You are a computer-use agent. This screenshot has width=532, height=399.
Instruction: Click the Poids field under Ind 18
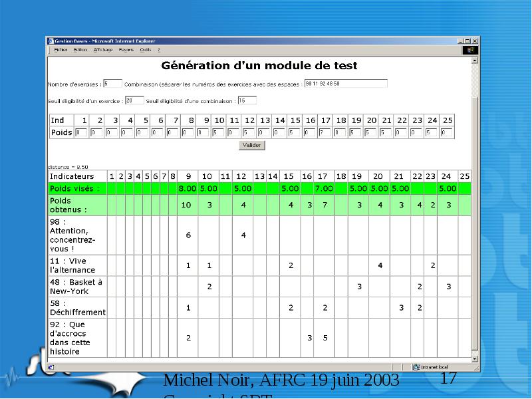(340, 132)
